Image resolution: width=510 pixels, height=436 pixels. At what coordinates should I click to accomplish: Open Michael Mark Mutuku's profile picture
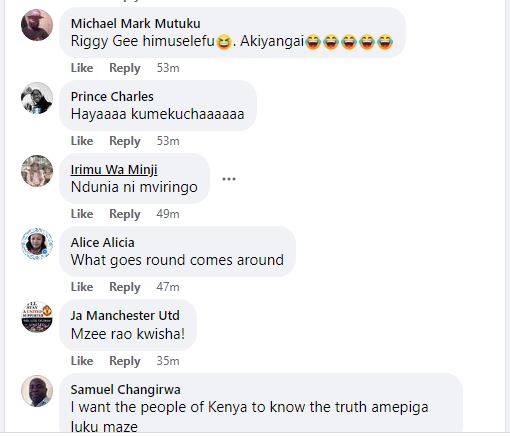point(37,25)
